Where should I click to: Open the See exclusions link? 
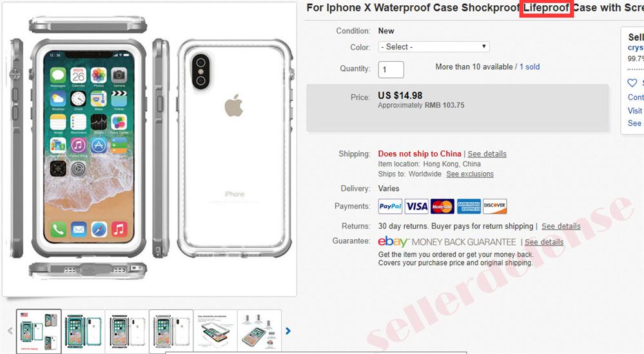[470, 174]
